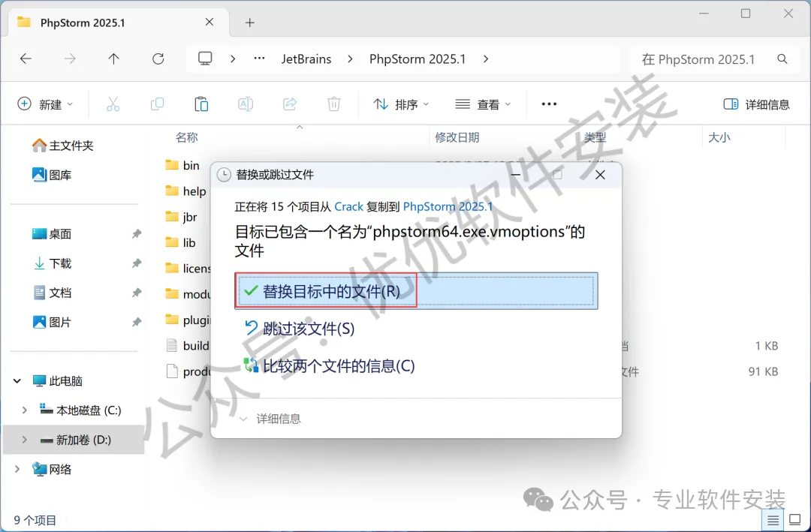The image size is (811, 532).
Task: Click the pin icon next to 桌面
Action: (137, 233)
